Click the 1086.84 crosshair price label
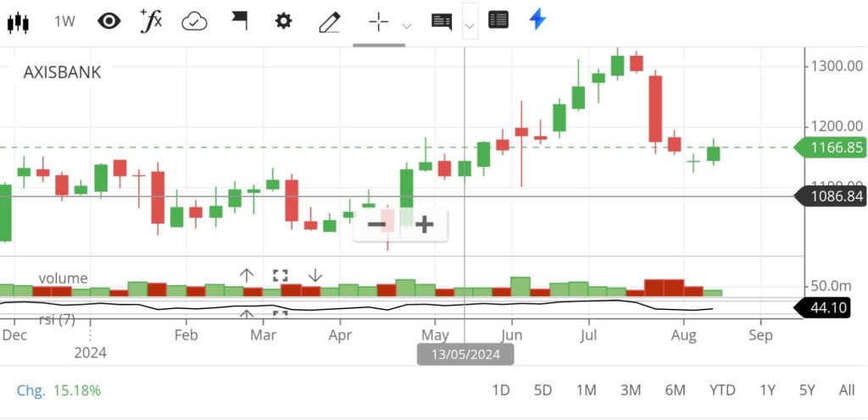Viewport: 868px width, 420px height. [x=830, y=196]
